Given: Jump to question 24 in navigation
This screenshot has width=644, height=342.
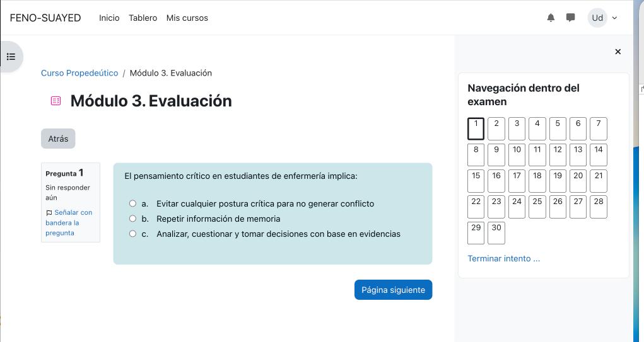Looking at the screenshot, I should pyautogui.click(x=517, y=207).
